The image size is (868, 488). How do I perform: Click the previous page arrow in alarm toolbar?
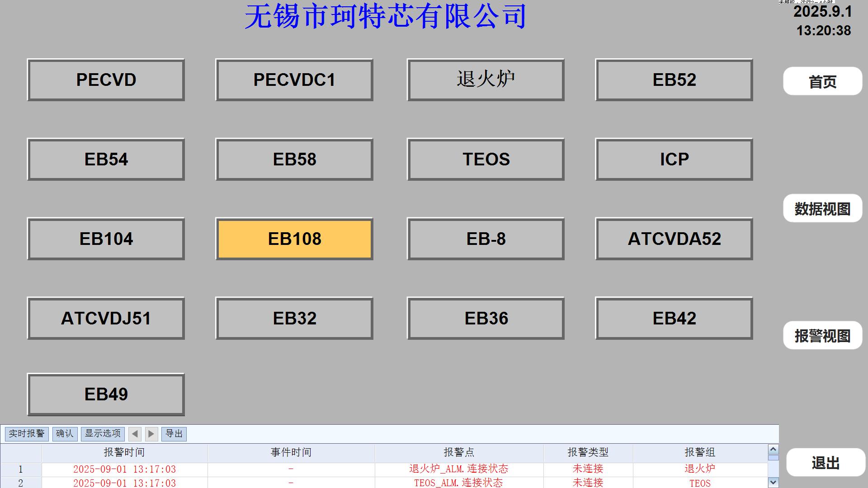tap(135, 434)
